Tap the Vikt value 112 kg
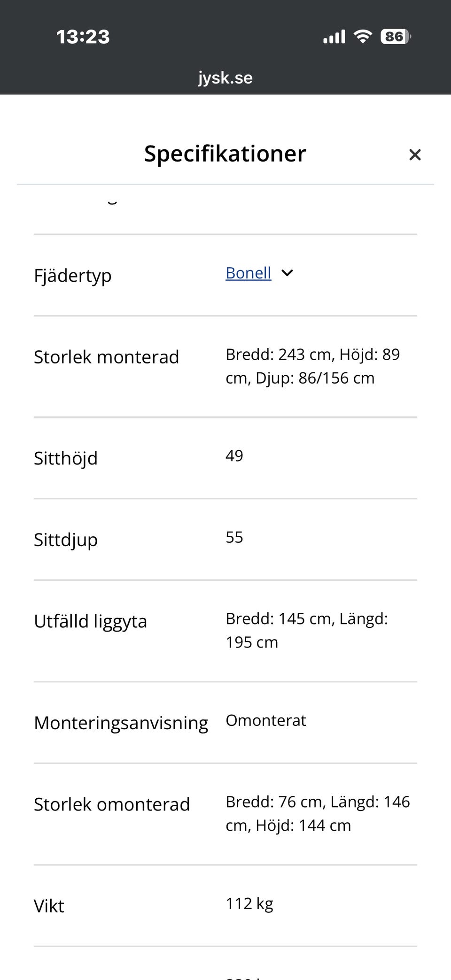Screen dimensions: 451x980 point(249,903)
